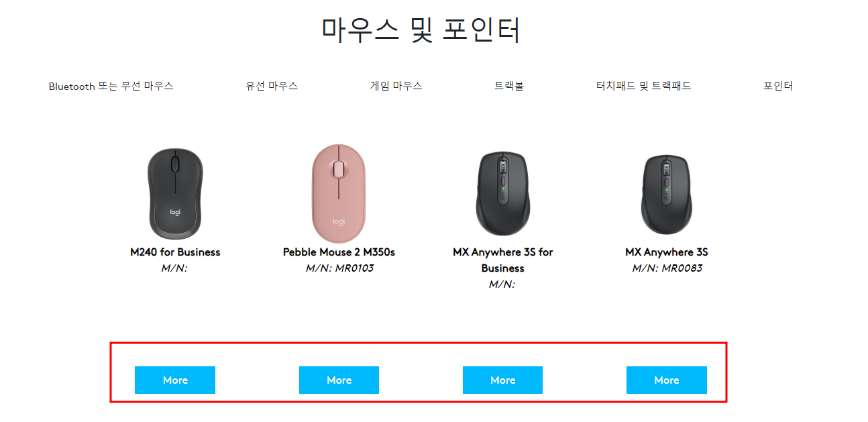Click More under MX Anywhere 3S for Business
868x422 pixels.
[502, 380]
